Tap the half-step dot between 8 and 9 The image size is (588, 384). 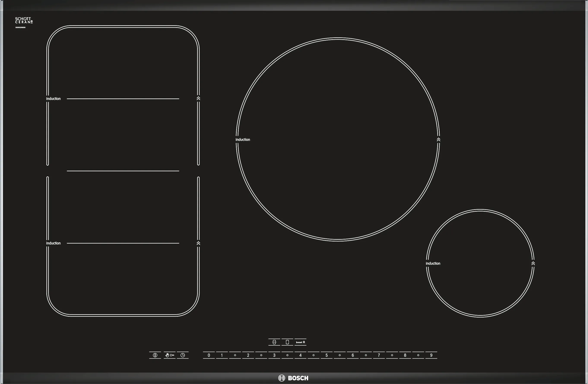tap(418, 355)
